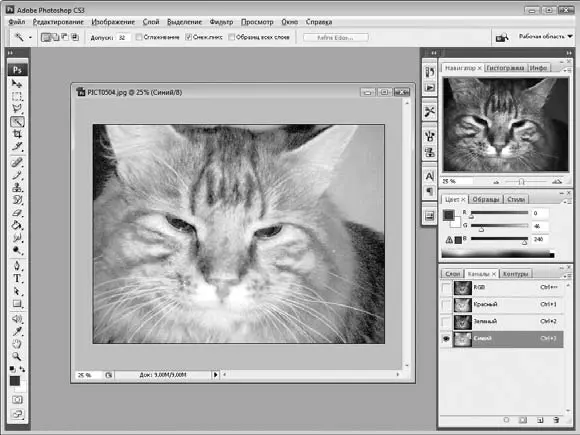Open status bar info arrow menu
The width and height of the screenshot is (580, 435).
click(216, 375)
